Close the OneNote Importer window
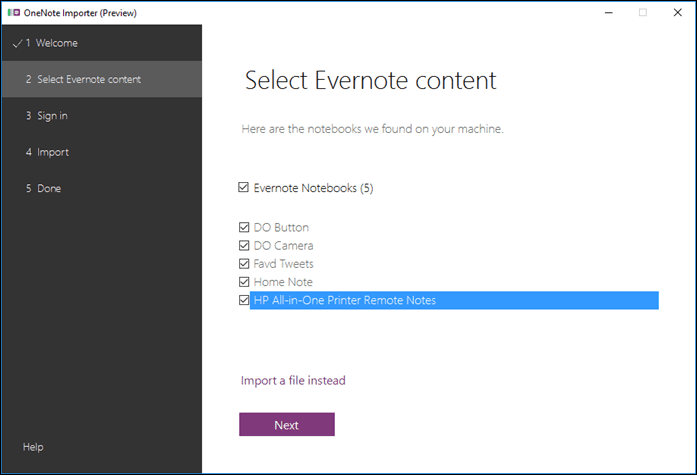Image resolution: width=697 pixels, height=475 pixels. [x=677, y=12]
